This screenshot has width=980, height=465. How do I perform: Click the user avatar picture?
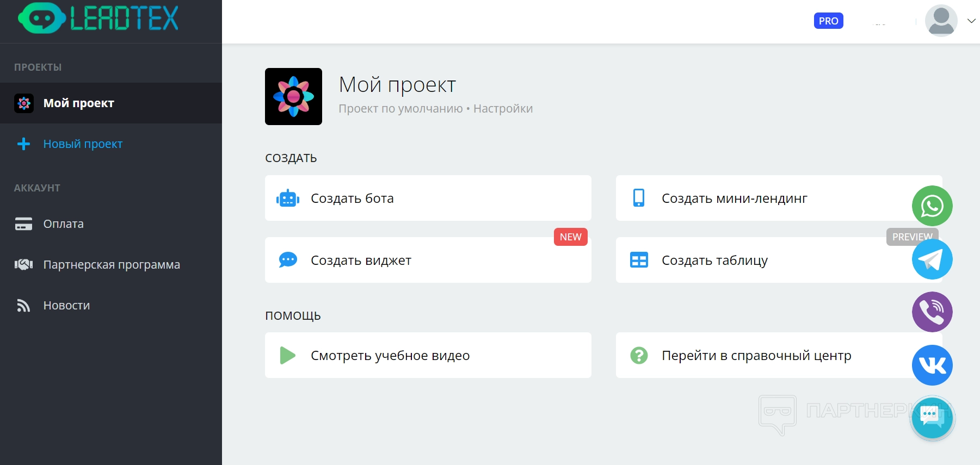click(941, 21)
